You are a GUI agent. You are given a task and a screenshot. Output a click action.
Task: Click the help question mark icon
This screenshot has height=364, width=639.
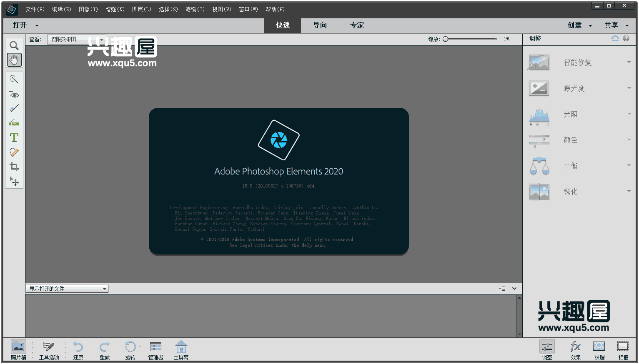tap(626, 38)
